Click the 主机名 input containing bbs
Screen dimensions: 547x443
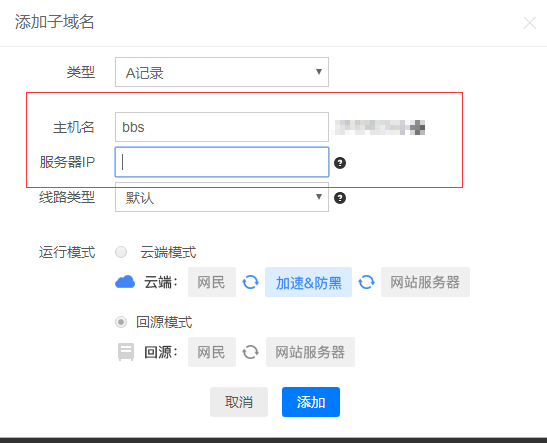[x=222, y=127]
